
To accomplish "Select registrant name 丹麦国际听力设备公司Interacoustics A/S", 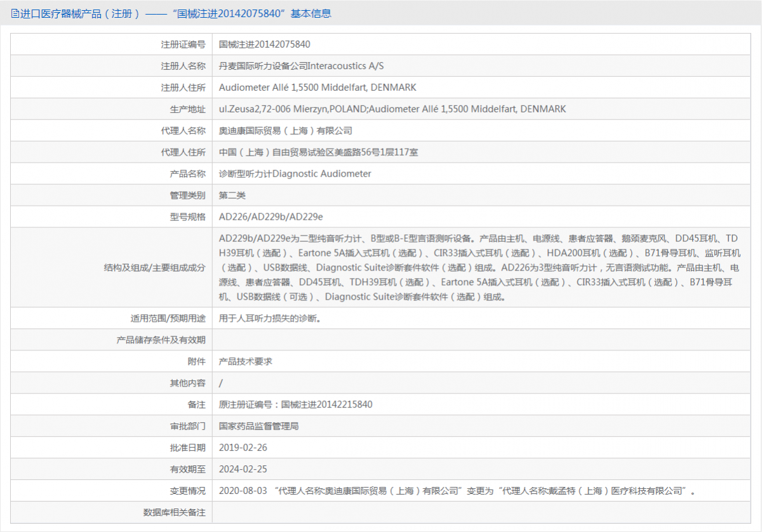I will pos(302,66).
